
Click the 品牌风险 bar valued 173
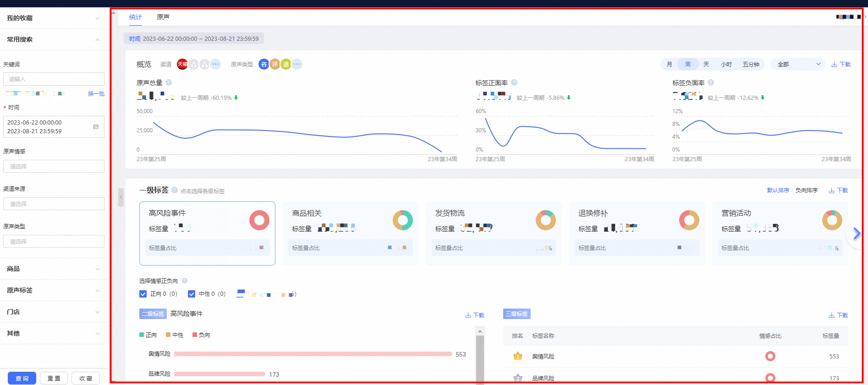click(220, 374)
